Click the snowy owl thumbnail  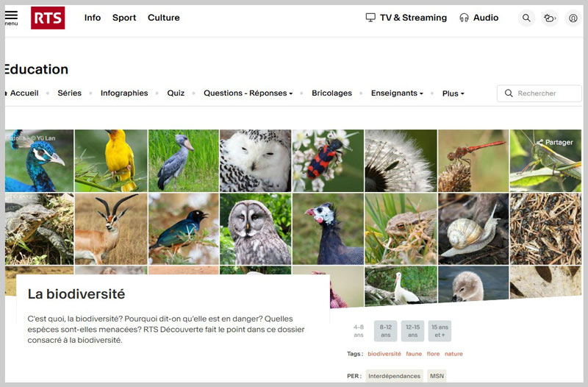pos(255,160)
